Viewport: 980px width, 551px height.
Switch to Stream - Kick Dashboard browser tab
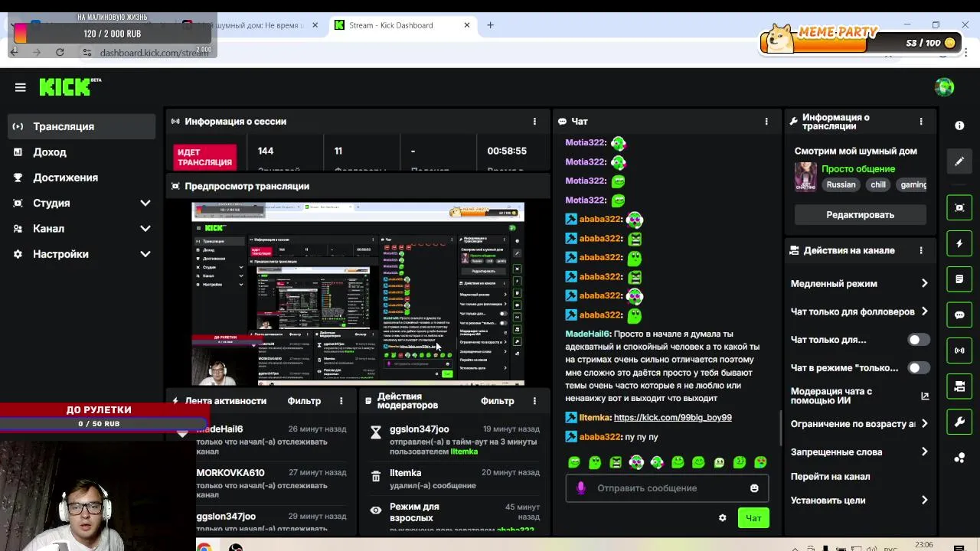[403, 25]
